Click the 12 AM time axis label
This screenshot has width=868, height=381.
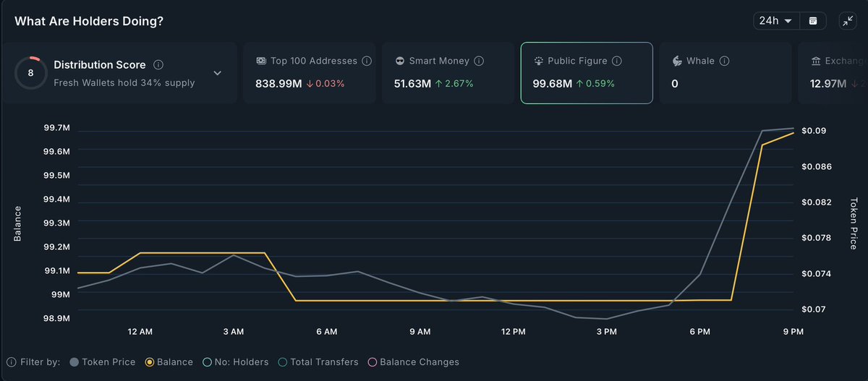[140, 332]
